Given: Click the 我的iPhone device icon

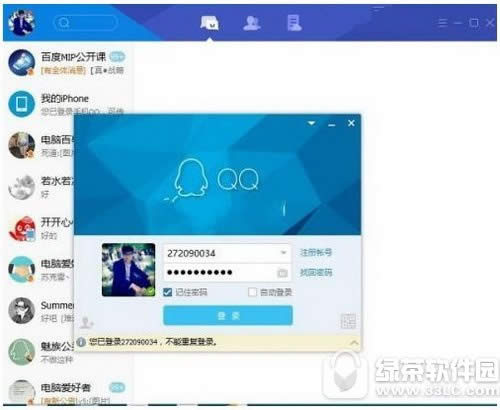Looking at the screenshot, I should point(22,104).
